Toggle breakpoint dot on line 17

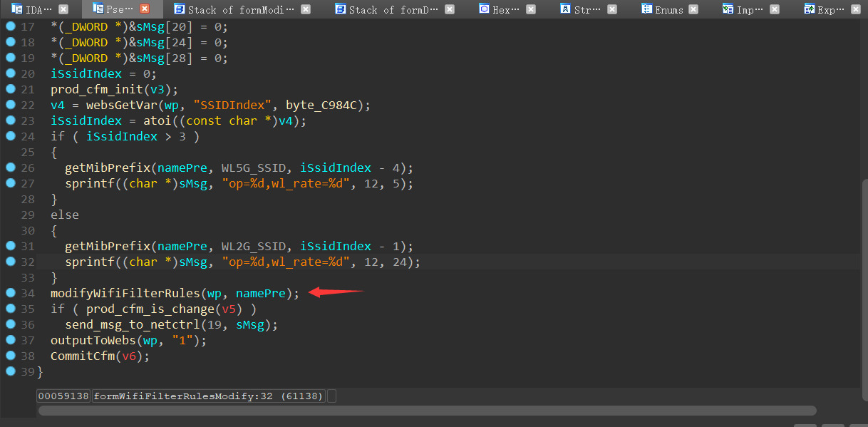click(10, 26)
